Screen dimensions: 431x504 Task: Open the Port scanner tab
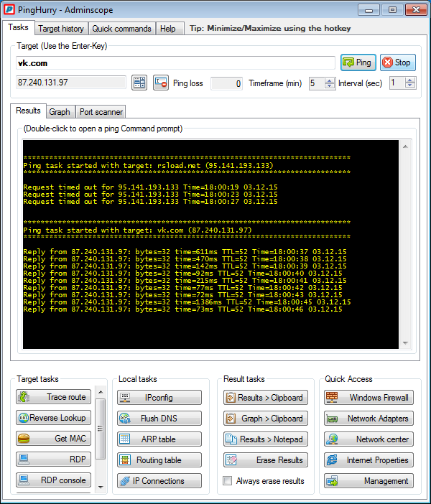tap(101, 112)
